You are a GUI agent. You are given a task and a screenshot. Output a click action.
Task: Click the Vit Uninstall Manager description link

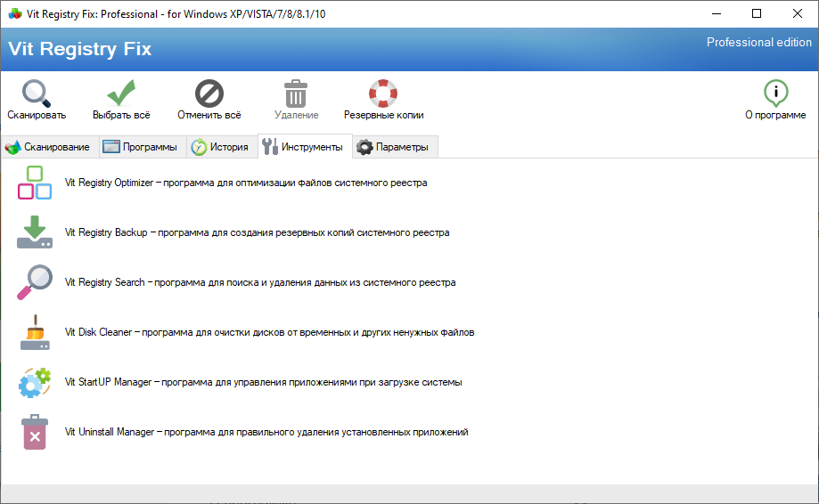(x=266, y=432)
